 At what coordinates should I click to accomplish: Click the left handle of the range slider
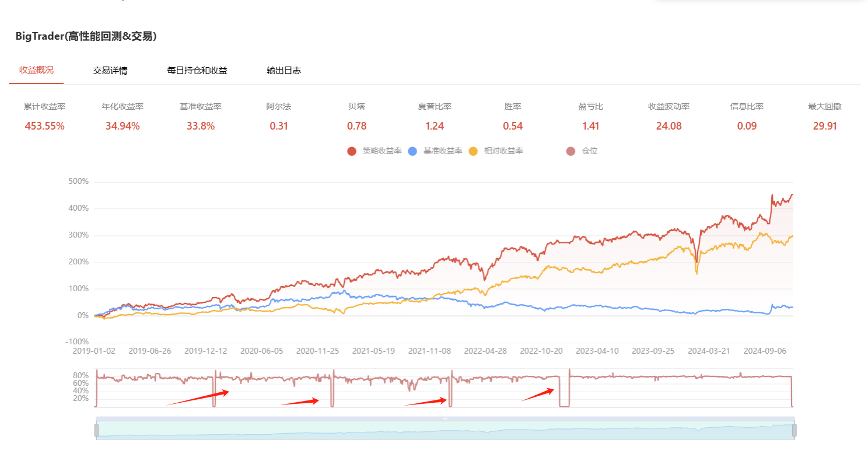point(96,430)
